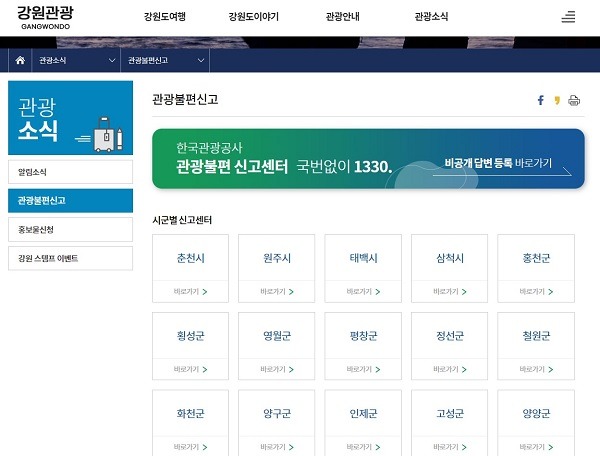Share page via KakaoStory icon
Viewport: 600px width, 456px height.
point(557,100)
